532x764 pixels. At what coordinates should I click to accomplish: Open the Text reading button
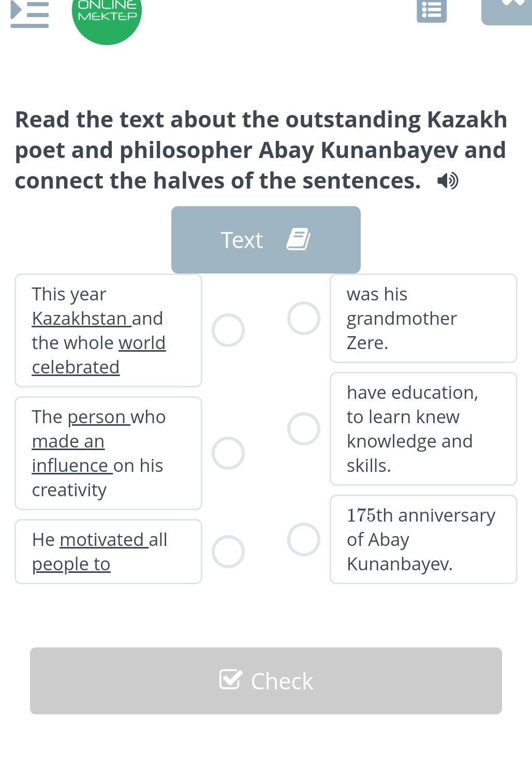click(265, 240)
